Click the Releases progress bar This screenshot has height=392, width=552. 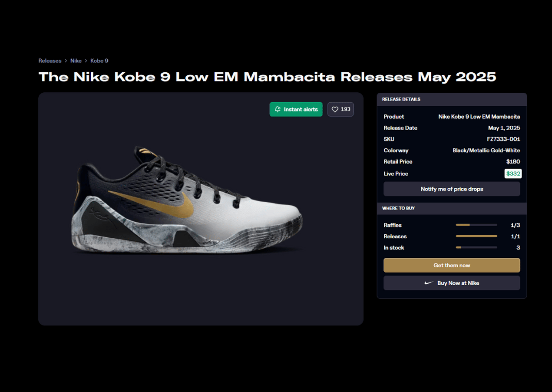click(x=476, y=236)
